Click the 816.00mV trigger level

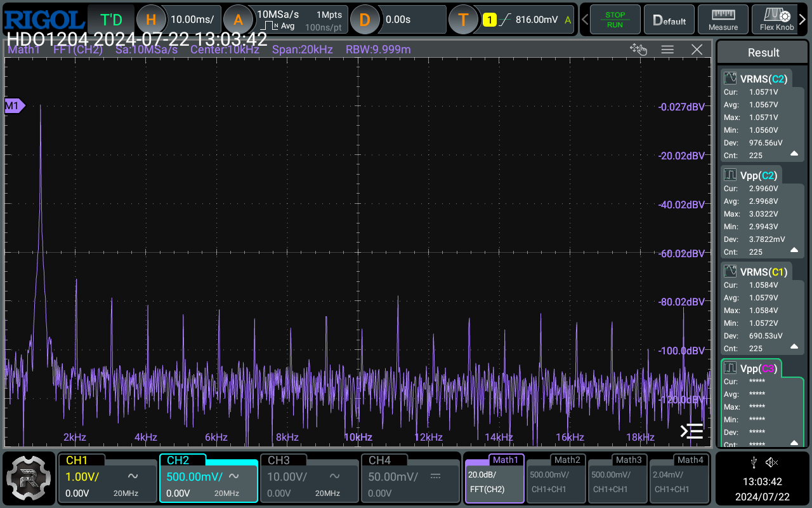click(537, 20)
